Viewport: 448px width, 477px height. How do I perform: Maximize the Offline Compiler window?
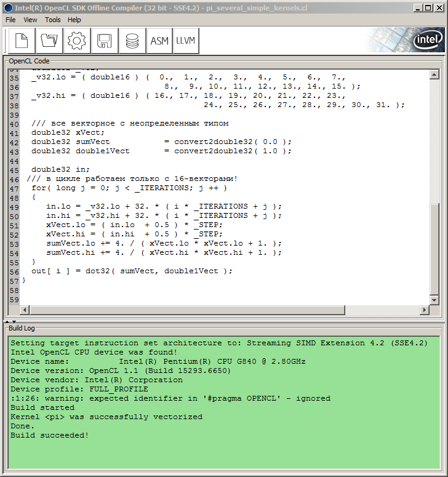(428, 8)
